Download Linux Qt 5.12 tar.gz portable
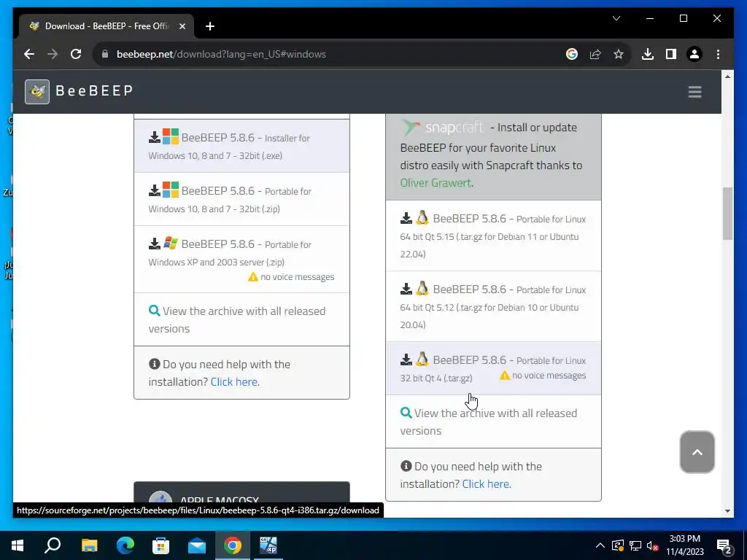Image resolution: width=747 pixels, height=560 pixels. click(x=493, y=306)
